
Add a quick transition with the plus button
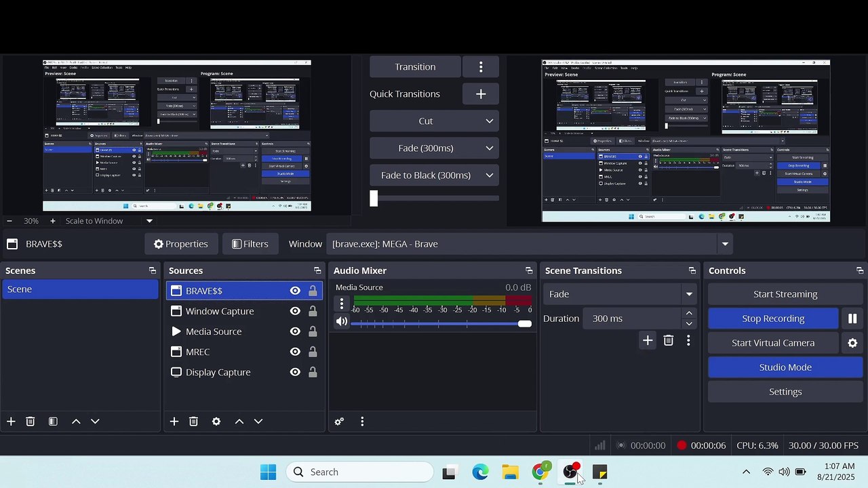click(481, 94)
